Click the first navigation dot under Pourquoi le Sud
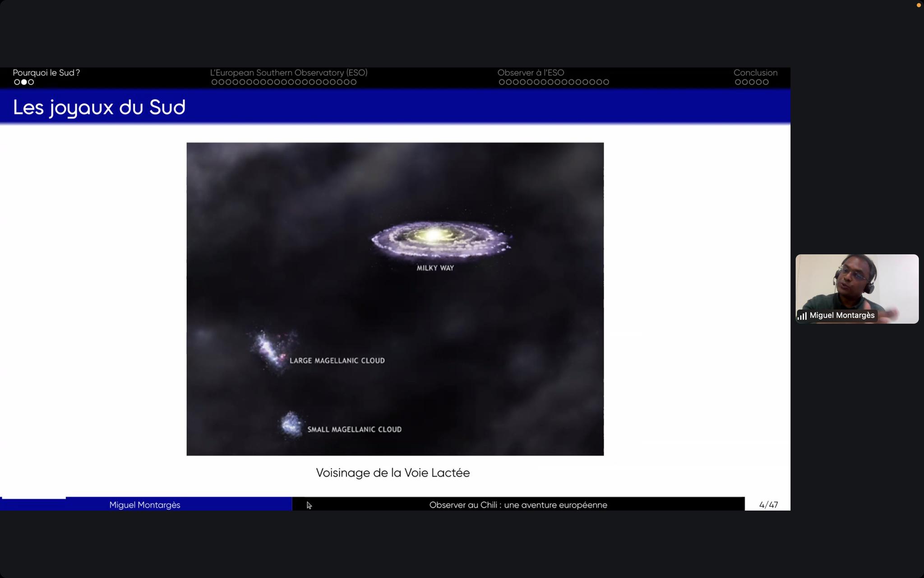The height and width of the screenshot is (578, 924). [17, 82]
